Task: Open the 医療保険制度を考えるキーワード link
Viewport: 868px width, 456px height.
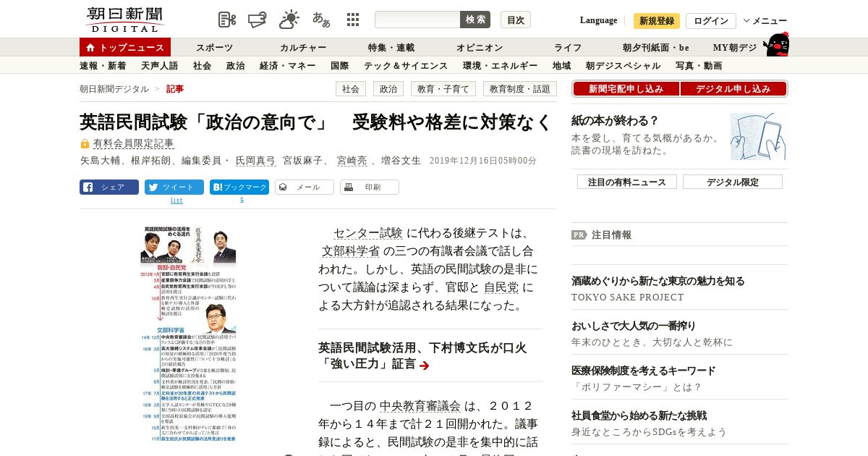Action: (644, 371)
